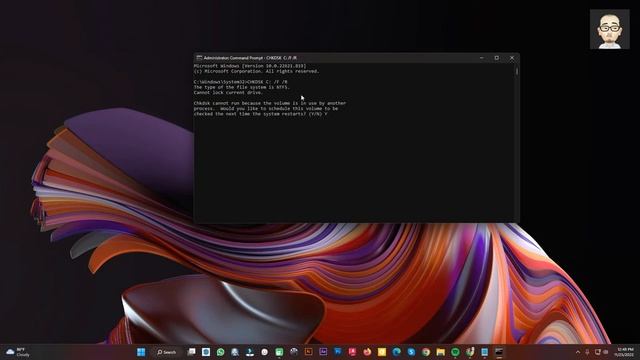Open Task View from the taskbar
The width and height of the screenshot is (640, 360).
(x=191, y=352)
